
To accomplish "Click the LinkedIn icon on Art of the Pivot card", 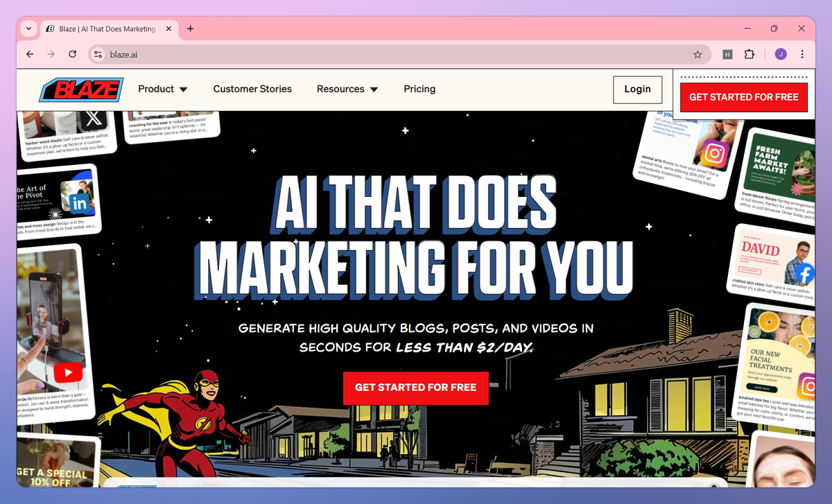I will (81, 203).
